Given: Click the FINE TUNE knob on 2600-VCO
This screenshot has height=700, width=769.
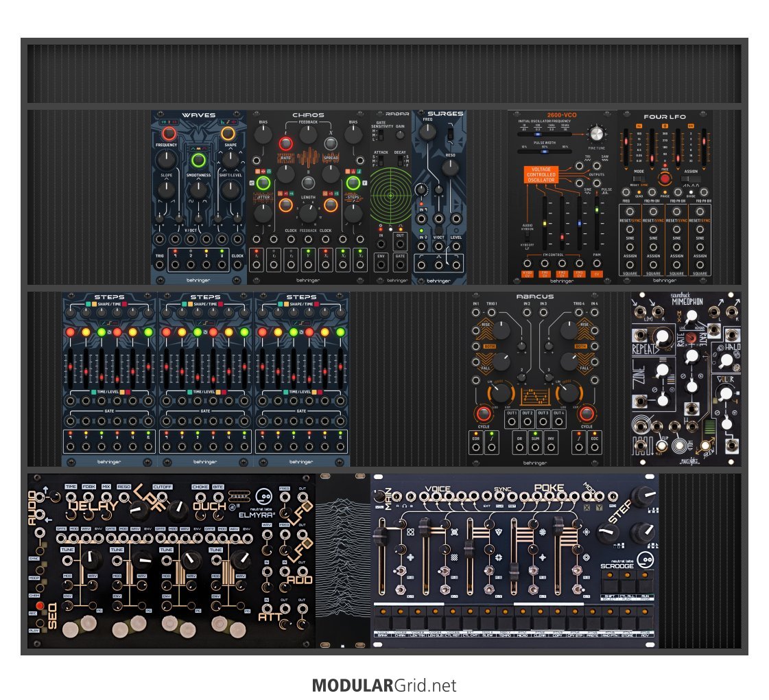Looking at the screenshot, I should (596, 133).
